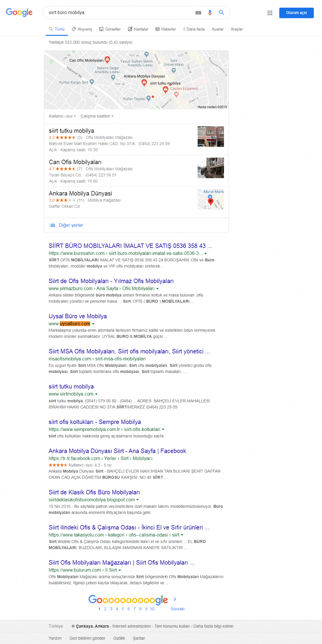This screenshot has width=322, height=644.
Task: Switch to the Haberler tab
Action: pos(166,29)
